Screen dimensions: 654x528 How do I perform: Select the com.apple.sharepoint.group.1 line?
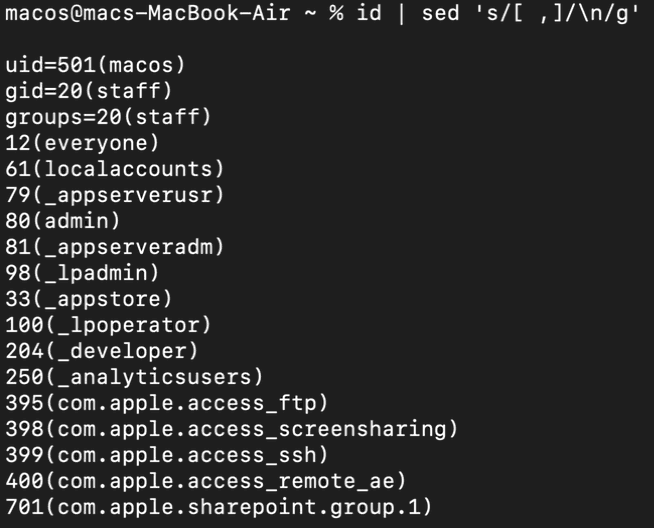pyautogui.click(x=219, y=507)
